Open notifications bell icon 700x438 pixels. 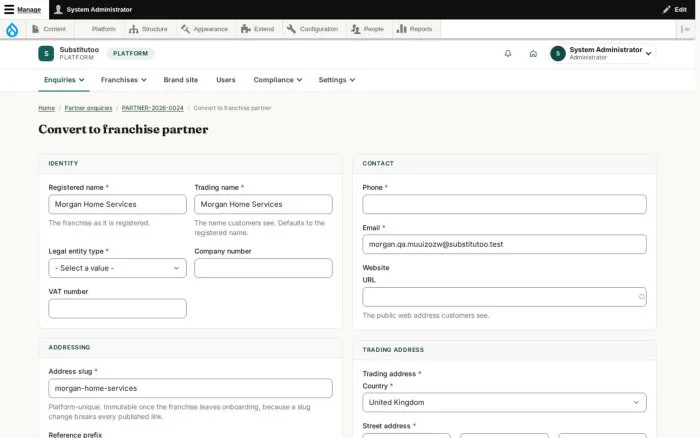coord(508,54)
